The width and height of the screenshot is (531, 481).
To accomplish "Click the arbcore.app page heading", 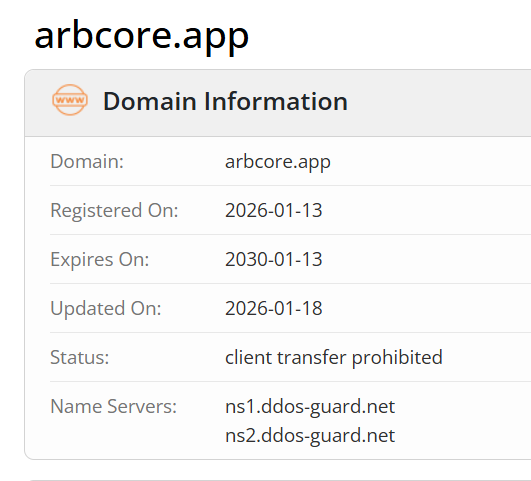I will [142, 37].
